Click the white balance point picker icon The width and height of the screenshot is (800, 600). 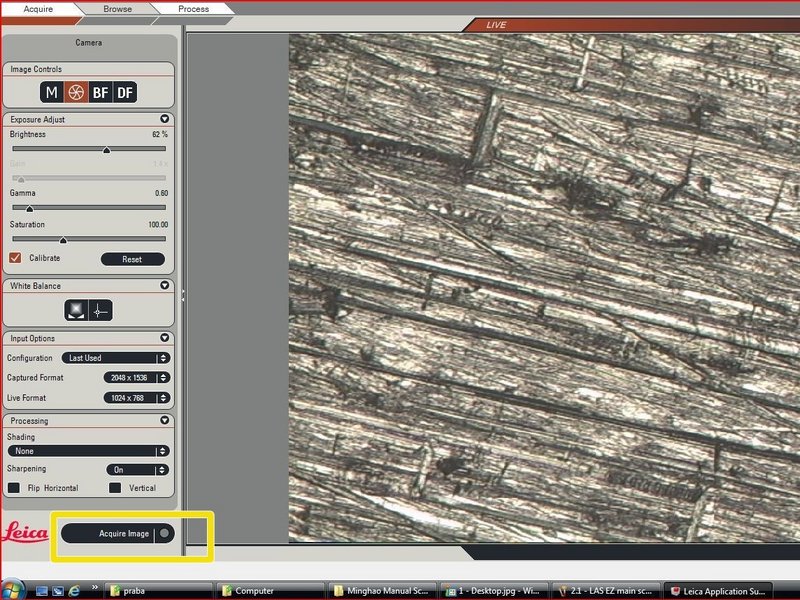101,310
